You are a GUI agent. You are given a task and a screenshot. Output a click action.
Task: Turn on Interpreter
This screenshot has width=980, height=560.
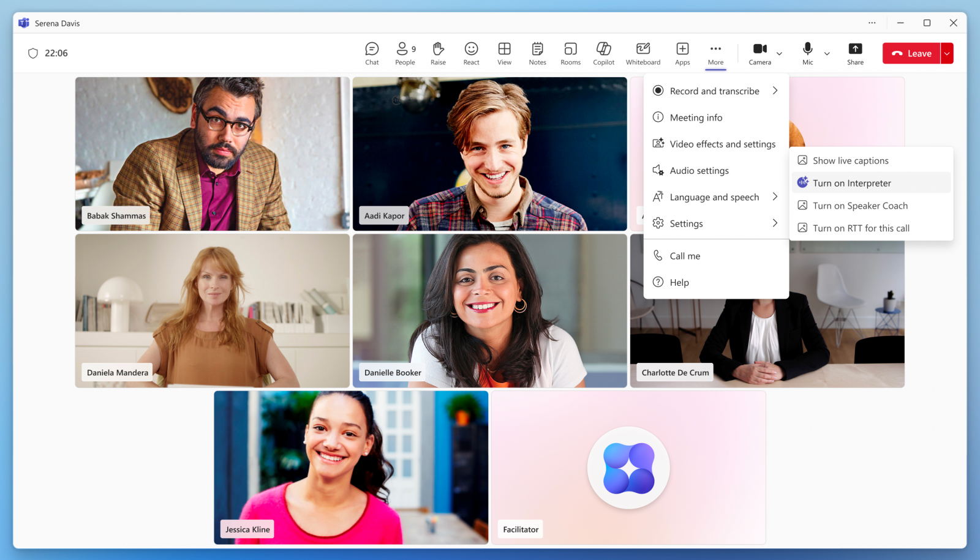point(851,182)
